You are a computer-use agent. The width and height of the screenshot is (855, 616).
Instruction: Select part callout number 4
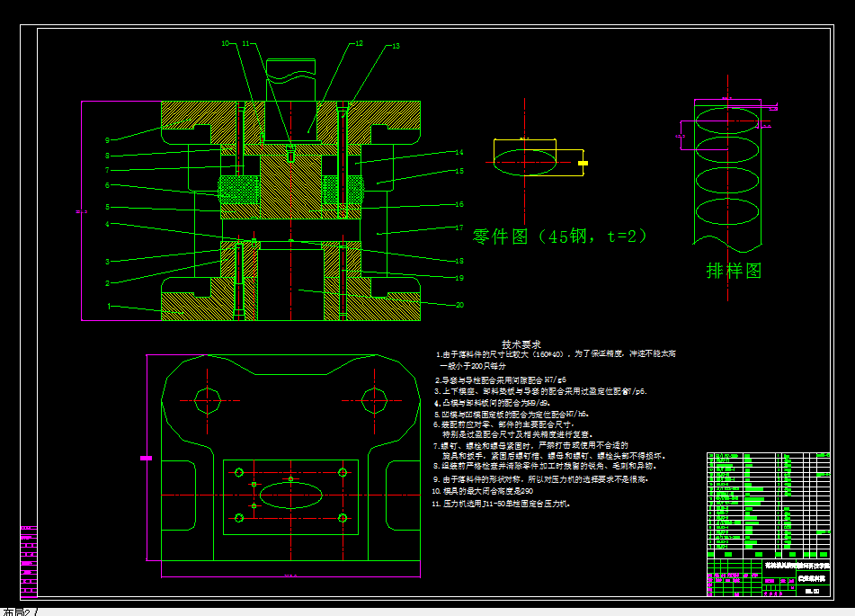pos(107,224)
